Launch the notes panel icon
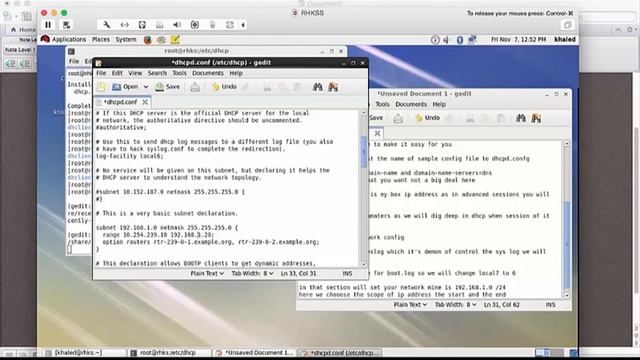 pyautogui.click(x=175, y=40)
